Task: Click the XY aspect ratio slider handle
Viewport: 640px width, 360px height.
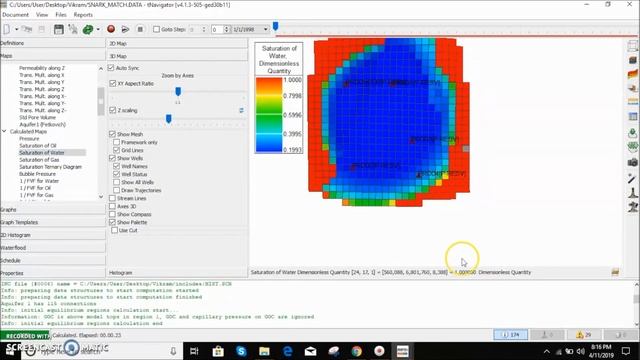Action: (178, 91)
